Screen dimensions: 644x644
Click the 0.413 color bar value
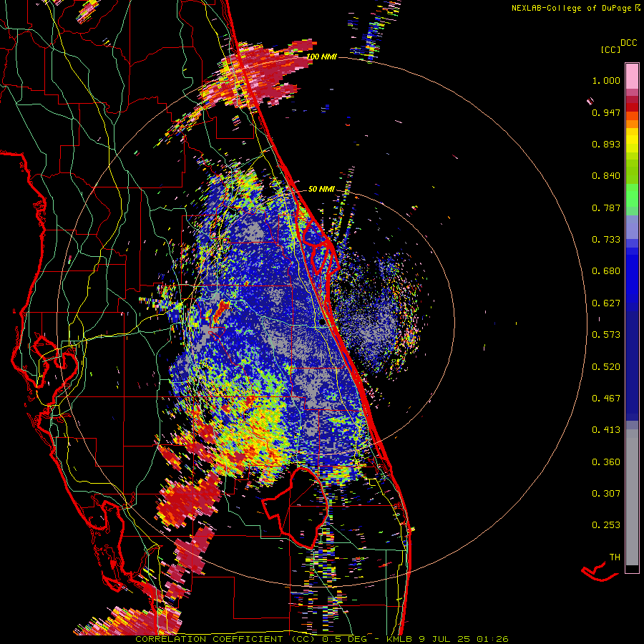(x=606, y=430)
